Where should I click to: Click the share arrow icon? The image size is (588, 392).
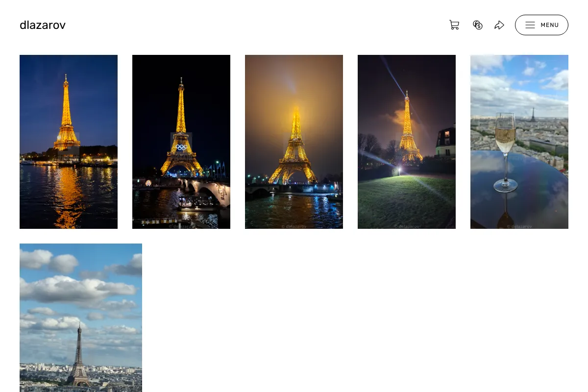click(499, 25)
